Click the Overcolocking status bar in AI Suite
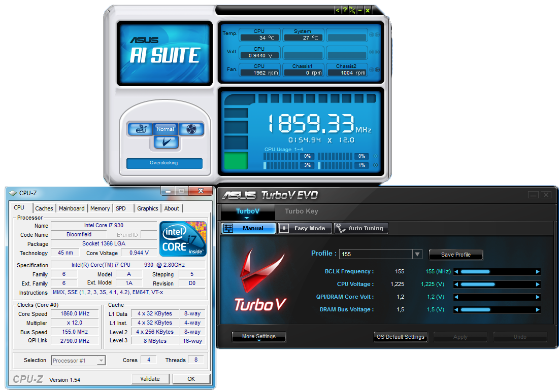 point(165,163)
